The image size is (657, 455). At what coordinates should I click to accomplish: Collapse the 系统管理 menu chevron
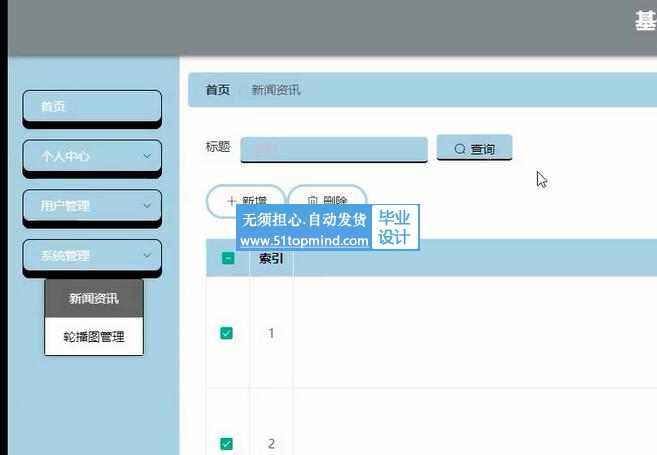click(x=147, y=255)
